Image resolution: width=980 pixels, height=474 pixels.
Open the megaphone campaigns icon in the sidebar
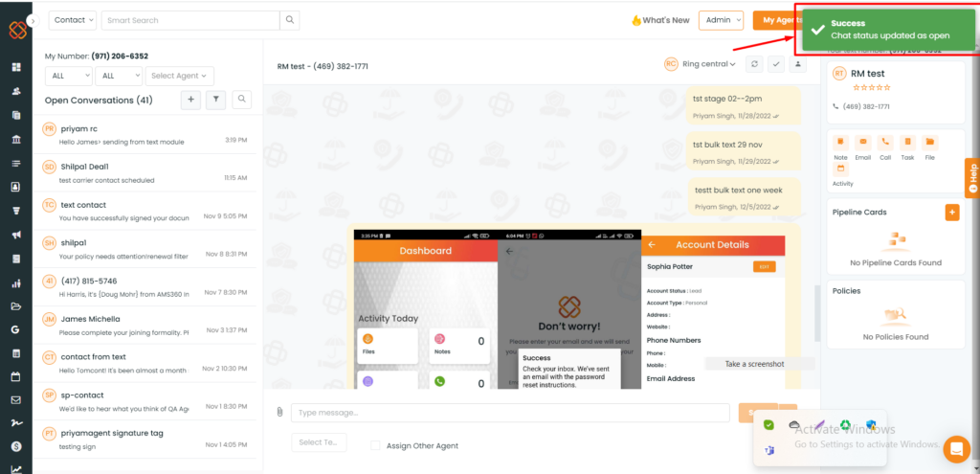pos(16,235)
